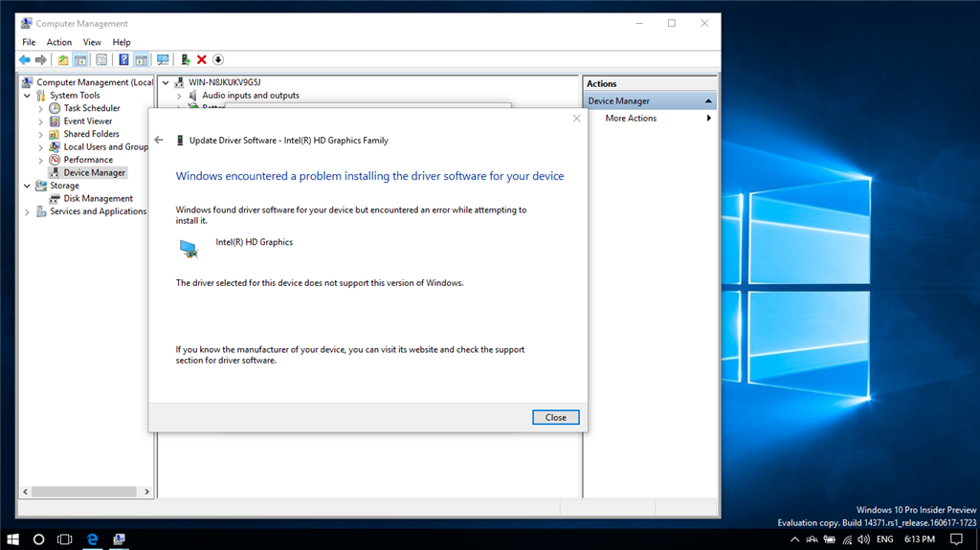Click Intel(R) HD Graphics device icon

coord(189,248)
